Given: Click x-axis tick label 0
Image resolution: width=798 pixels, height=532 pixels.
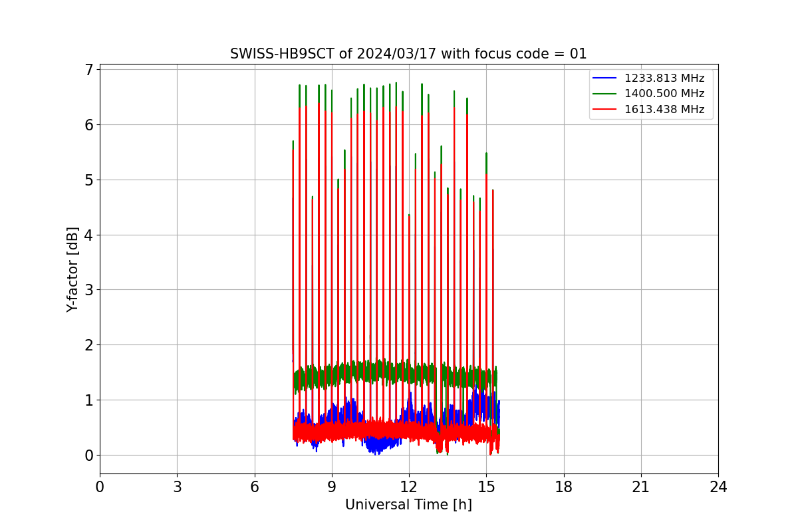Looking at the screenshot, I should [x=100, y=487].
